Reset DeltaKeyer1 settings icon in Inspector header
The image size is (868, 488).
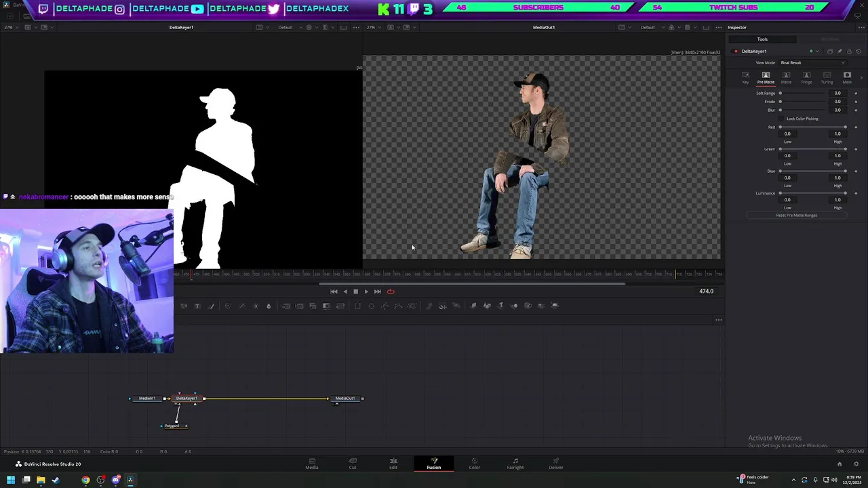[859, 52]
